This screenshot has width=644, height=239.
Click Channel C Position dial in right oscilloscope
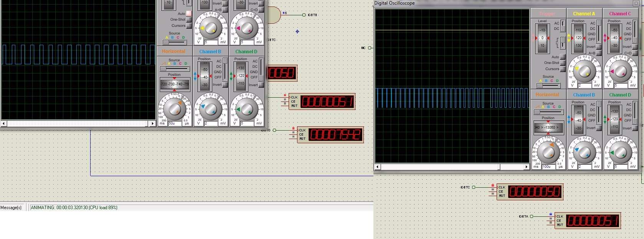[614, 38]
